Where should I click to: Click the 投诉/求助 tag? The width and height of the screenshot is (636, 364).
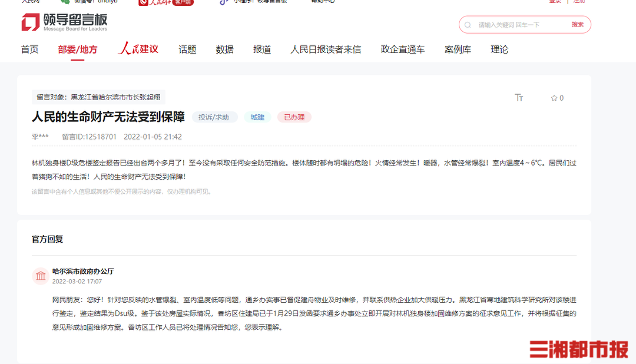214,117
